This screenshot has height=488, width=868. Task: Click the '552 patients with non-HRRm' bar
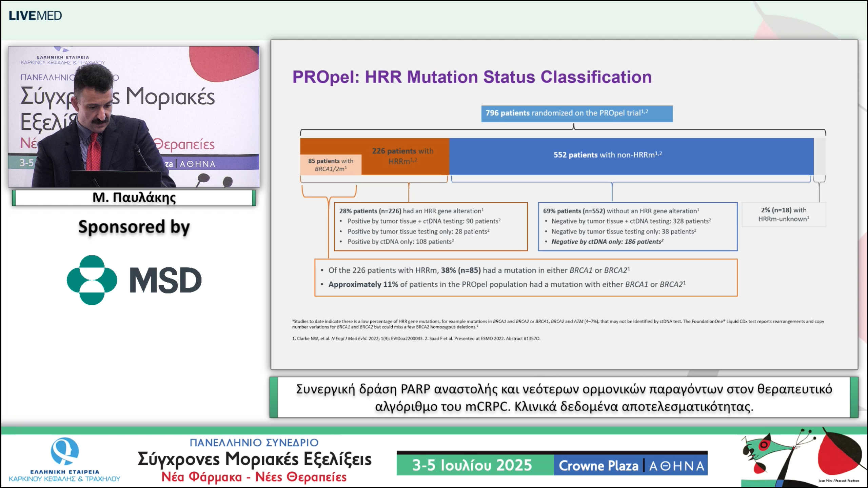pos(631,156)
